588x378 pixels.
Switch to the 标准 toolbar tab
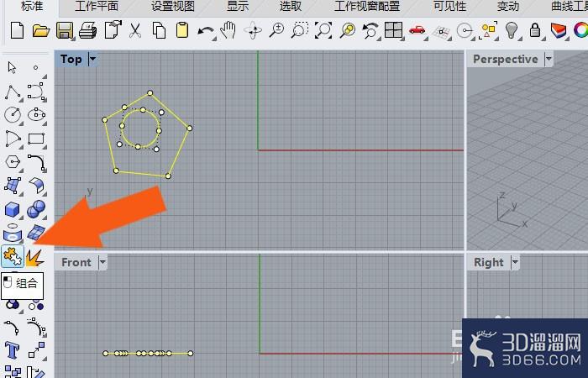[32, 6]
